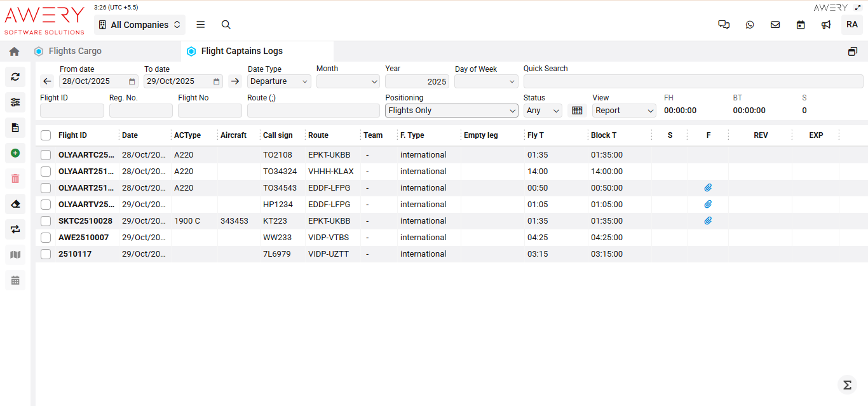
Task: Click the refresh icon in left sidebar
Action: point(15,77)
